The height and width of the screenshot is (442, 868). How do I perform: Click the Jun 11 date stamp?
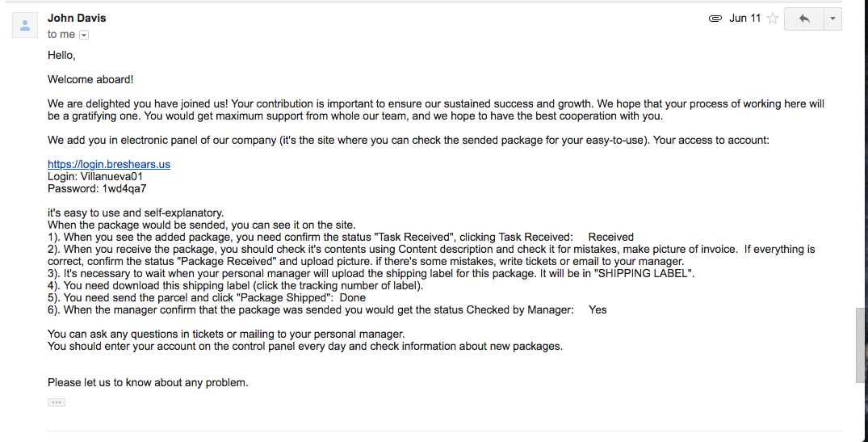click(x=744, y=19)
